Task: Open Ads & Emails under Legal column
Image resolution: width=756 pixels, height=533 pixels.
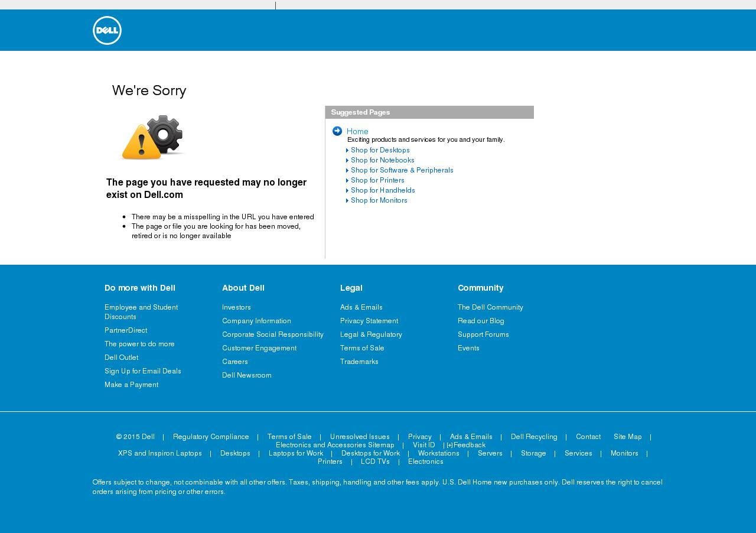Action: click(361, 307)
